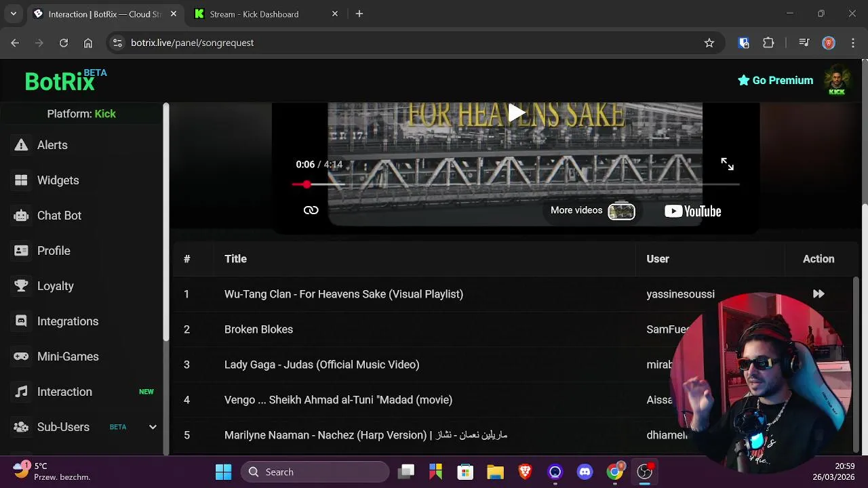Go back to previous page
Screen dimensions: 868x488
[x=15, y=43]
